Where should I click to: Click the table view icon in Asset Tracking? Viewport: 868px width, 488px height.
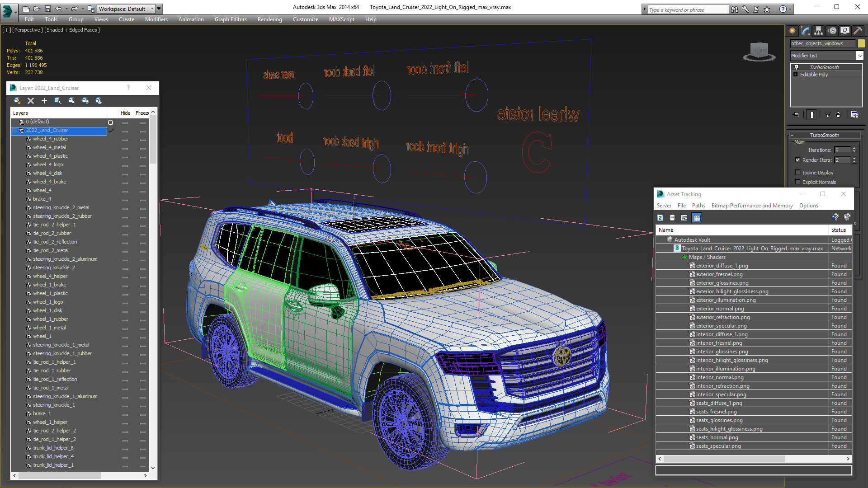coord(697,218)
